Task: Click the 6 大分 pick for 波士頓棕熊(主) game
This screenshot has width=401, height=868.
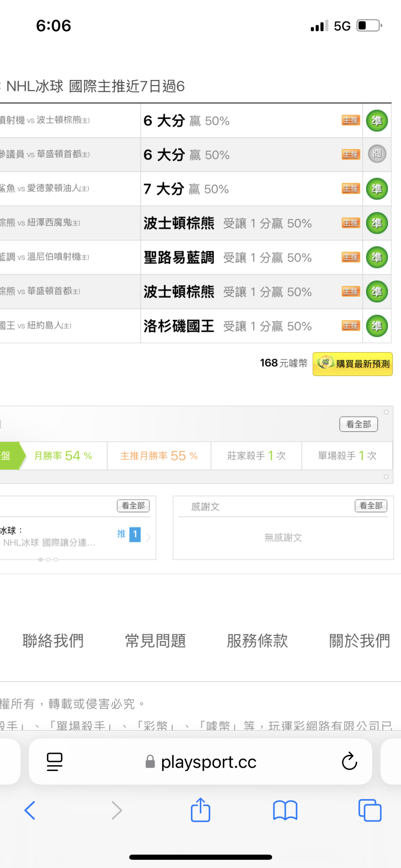Action: 186,121
